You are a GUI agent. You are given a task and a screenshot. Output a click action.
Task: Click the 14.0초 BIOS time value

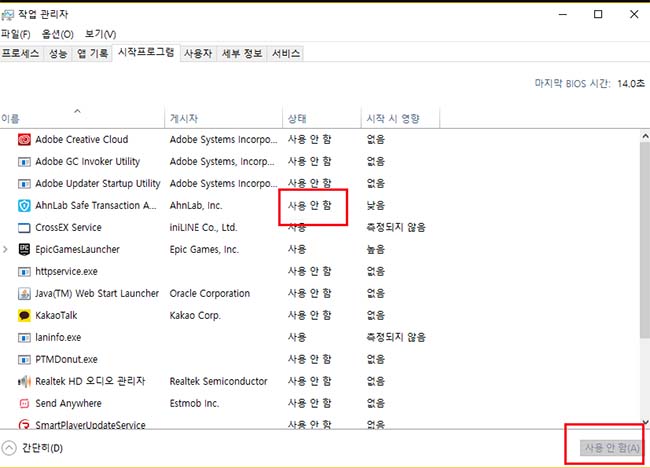pyautogui.click(x=631, y=84)
